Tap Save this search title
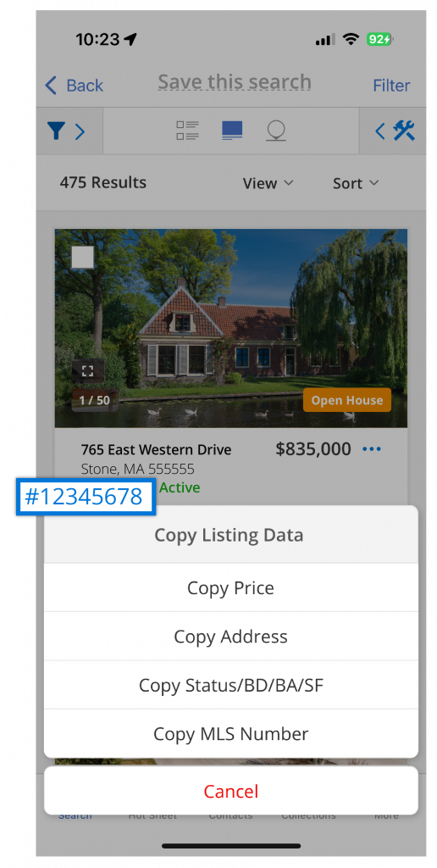The height and width of the screenshot is (868, 437). (x=235, y=82)
